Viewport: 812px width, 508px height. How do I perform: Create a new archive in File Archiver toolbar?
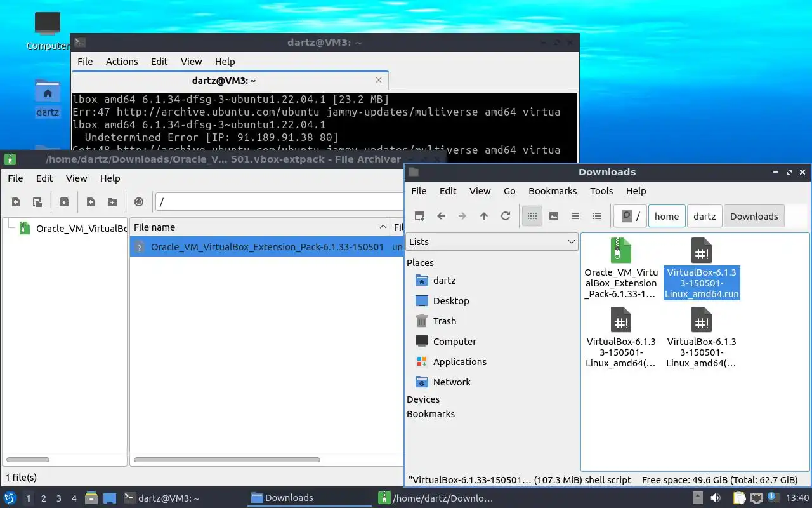[x=16, y=202]
